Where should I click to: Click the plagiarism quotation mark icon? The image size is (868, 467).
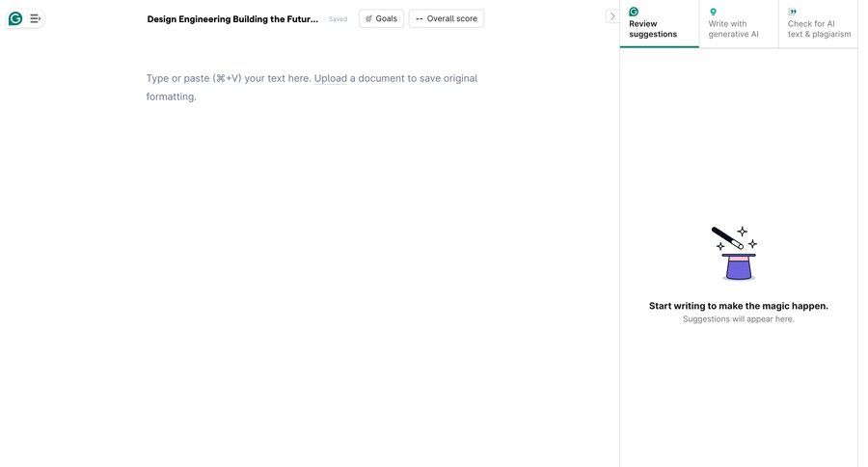(x=793, y=12)
